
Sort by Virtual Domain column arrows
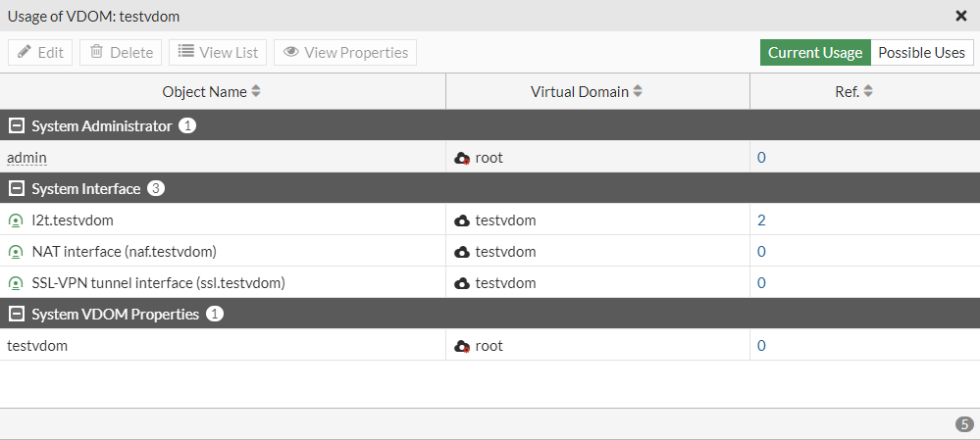point(638,92)
